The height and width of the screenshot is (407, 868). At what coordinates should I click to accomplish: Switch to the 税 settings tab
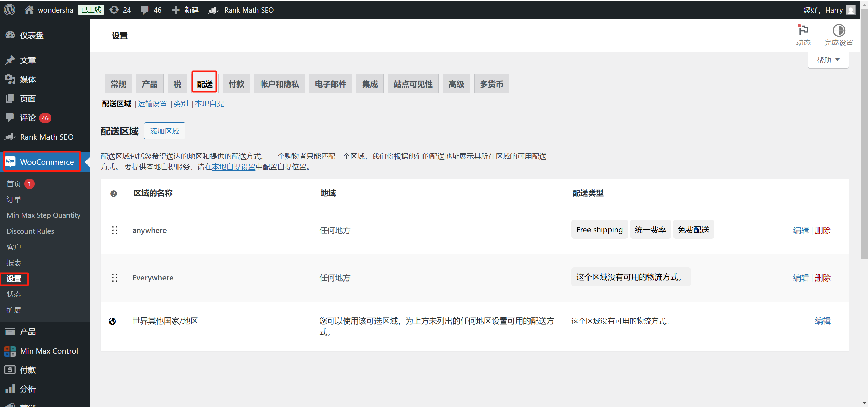point(177,83)
